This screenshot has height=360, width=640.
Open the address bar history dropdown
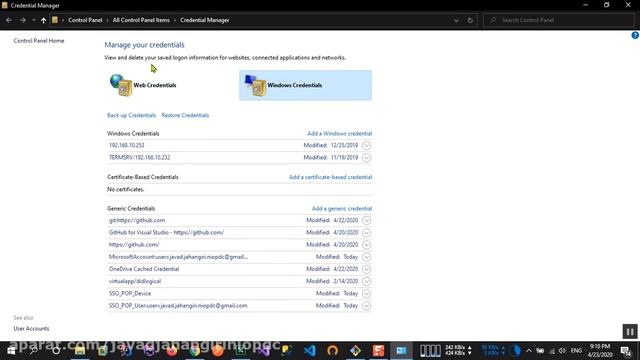pos(456,20)
